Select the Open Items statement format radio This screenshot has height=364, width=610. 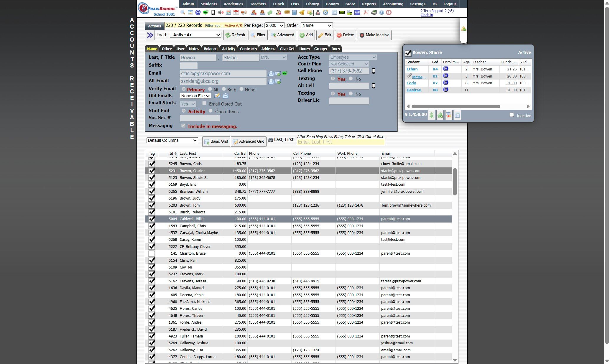[211, 111]
